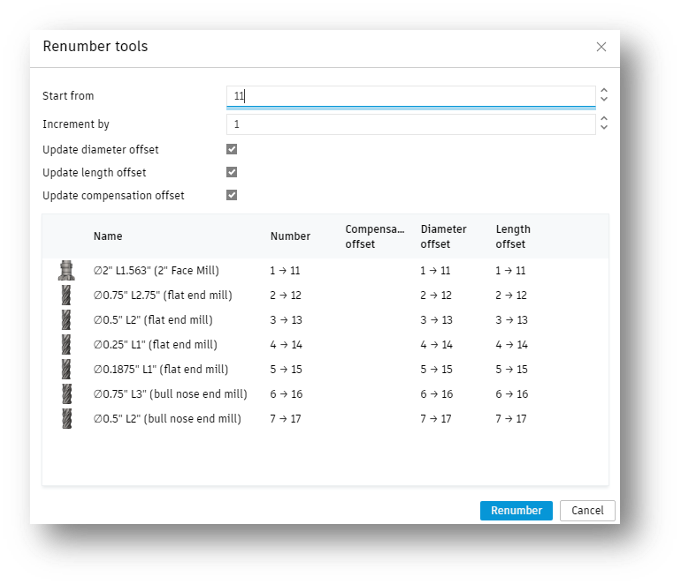Screen dimensions: 682x586
Task: Toggle Update length offset checkbox
Action: pyautogui.click(x=232, y=172)
